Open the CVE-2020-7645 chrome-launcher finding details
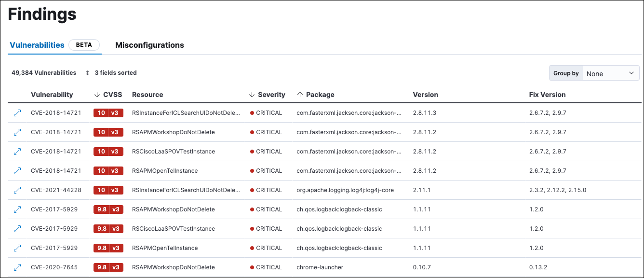644x278 pixels. pyautogui.click(x=17, y=267)
